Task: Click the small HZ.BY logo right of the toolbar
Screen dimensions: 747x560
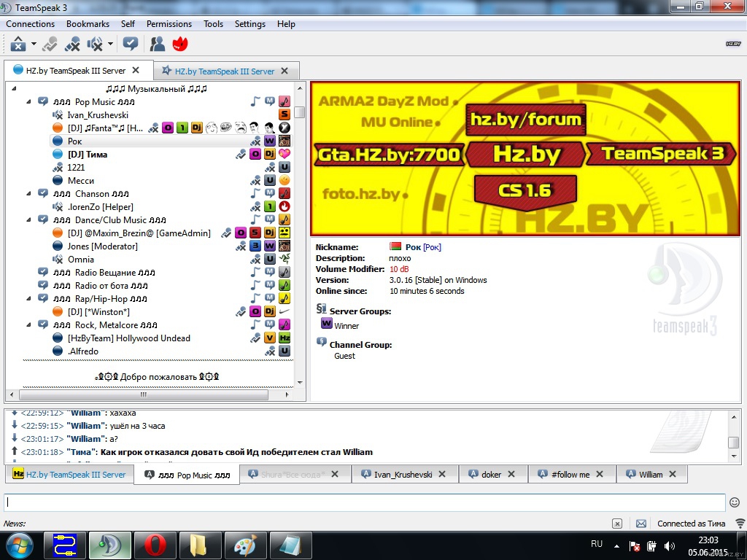Action: pyautogui.click(x=733, y=44)
